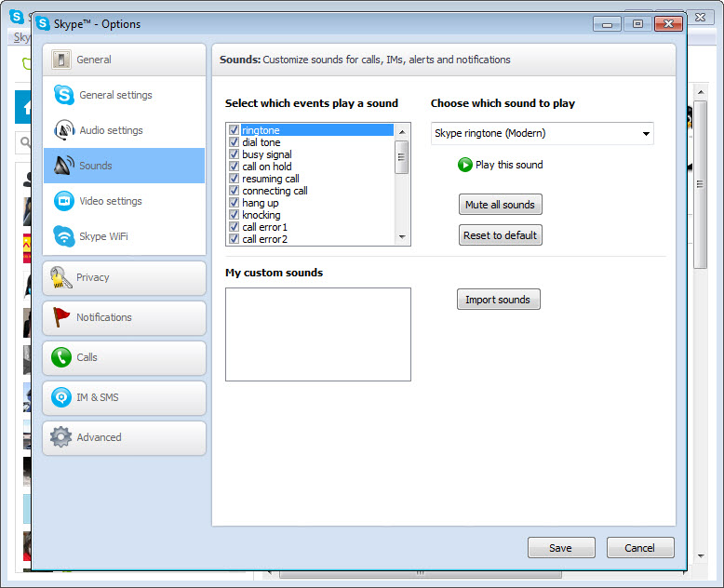
Task: Toggle the connecting call checkbox
Action: pyautogui.click(x=235, y=190)
